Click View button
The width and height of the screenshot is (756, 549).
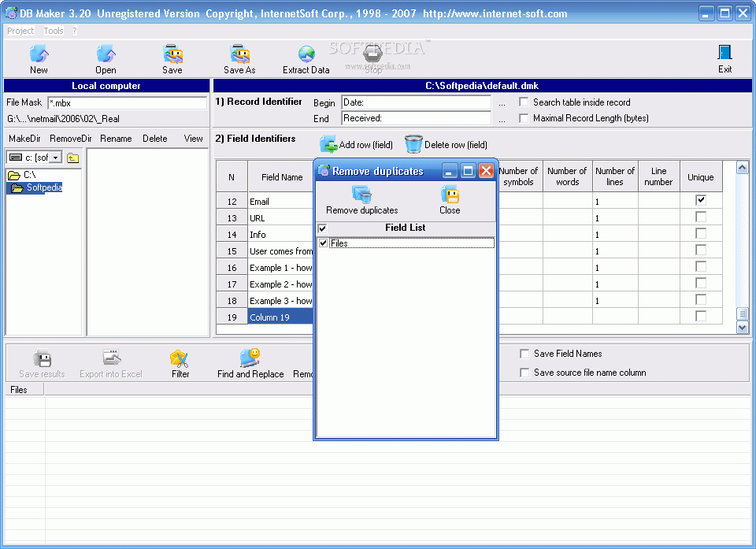[x=193, y=139]
